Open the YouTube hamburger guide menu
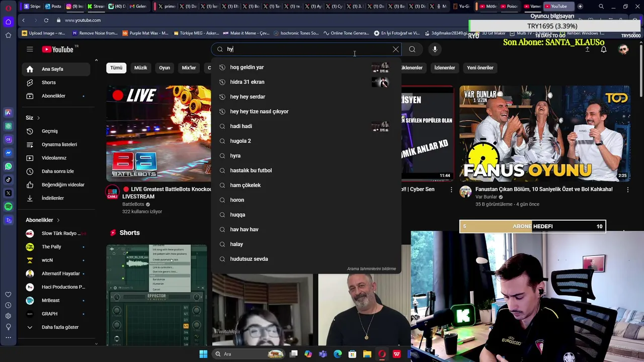This screenshot has width=644, height=362. (30, 49)
